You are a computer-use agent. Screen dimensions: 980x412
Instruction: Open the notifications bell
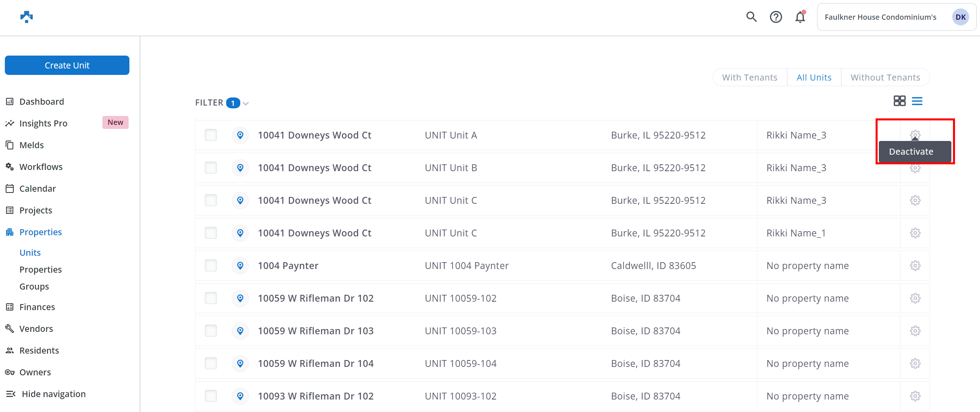(800, 17)
